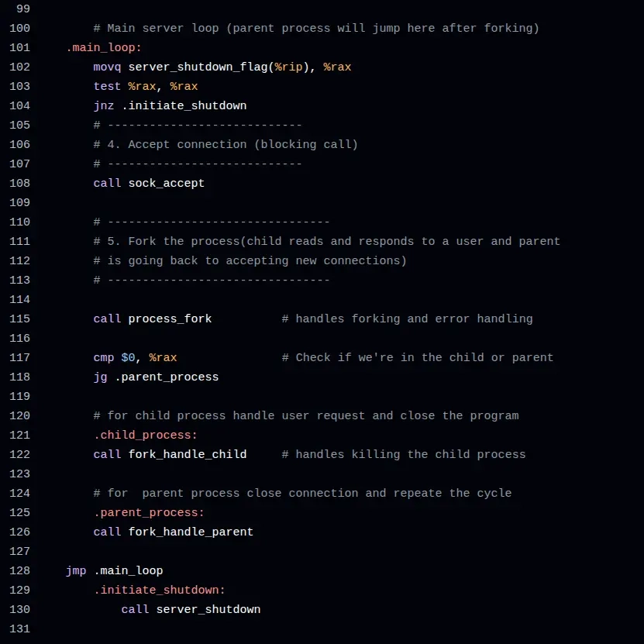This screenshot has width=644, height=644.
Task: Click comment '# handles forking and error handling'
Action: point(408,319)
